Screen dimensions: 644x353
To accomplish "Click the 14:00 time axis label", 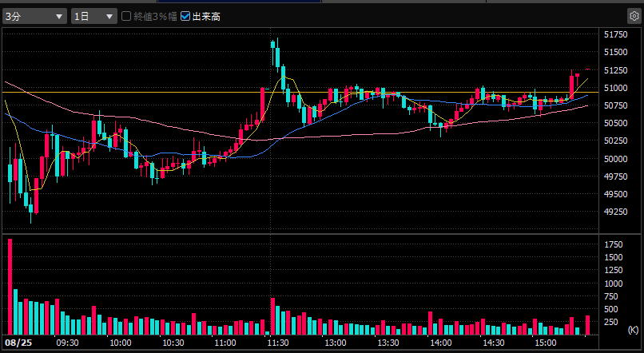I will pos(441,343).
